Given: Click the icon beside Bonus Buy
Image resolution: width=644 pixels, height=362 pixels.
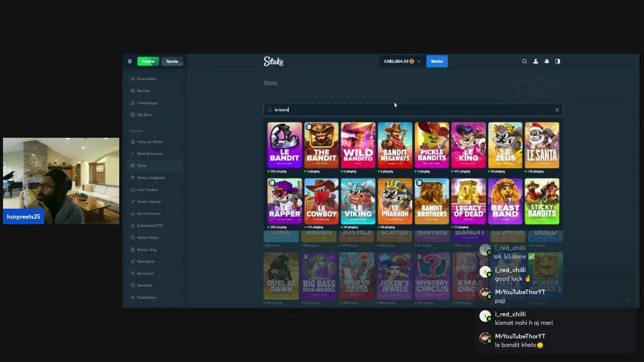Looking at the screenshot, I should tap(132, 249).
